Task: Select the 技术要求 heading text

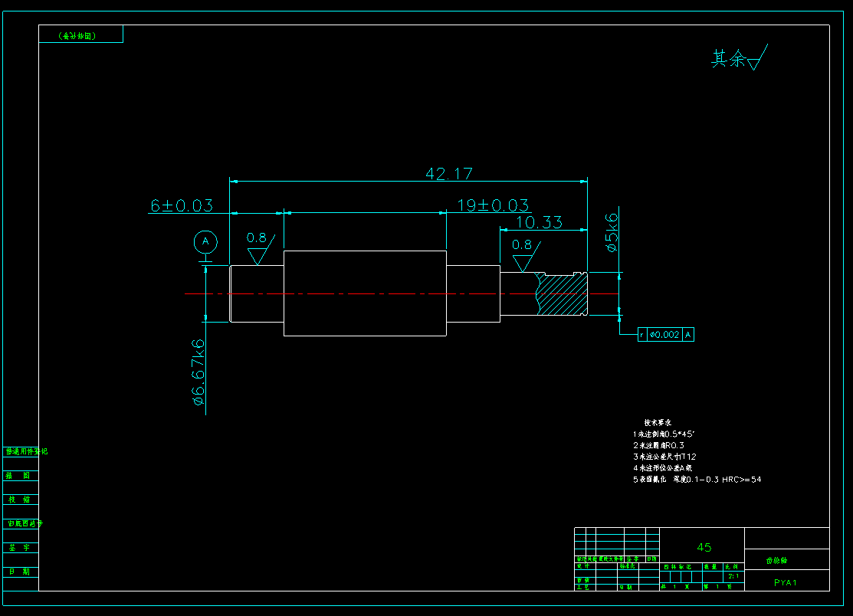Action: (658, 422)
